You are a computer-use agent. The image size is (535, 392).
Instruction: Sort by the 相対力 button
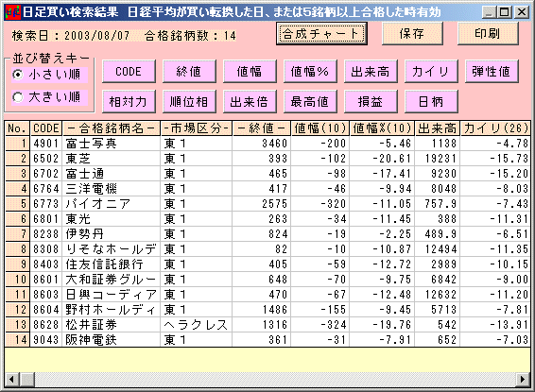[x=129, y=102]
